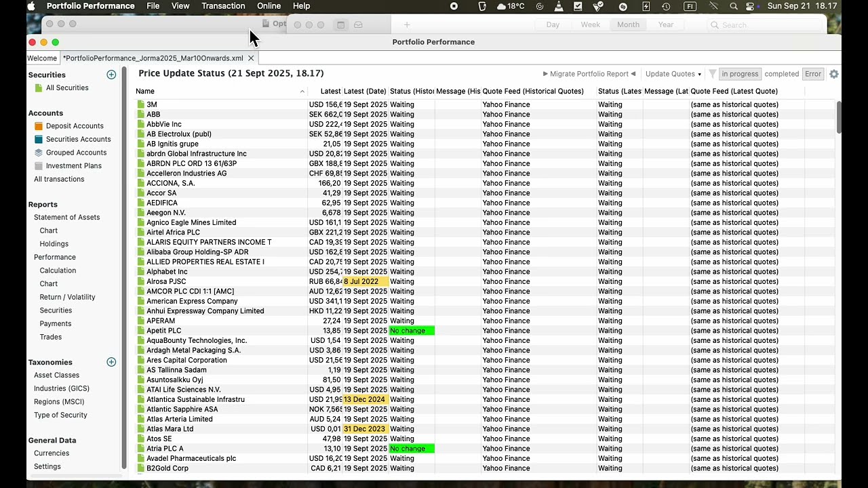Screen dimensions: 868x488
Task: Open the Update Quotes dropdown
Action: tap(673, 74)
